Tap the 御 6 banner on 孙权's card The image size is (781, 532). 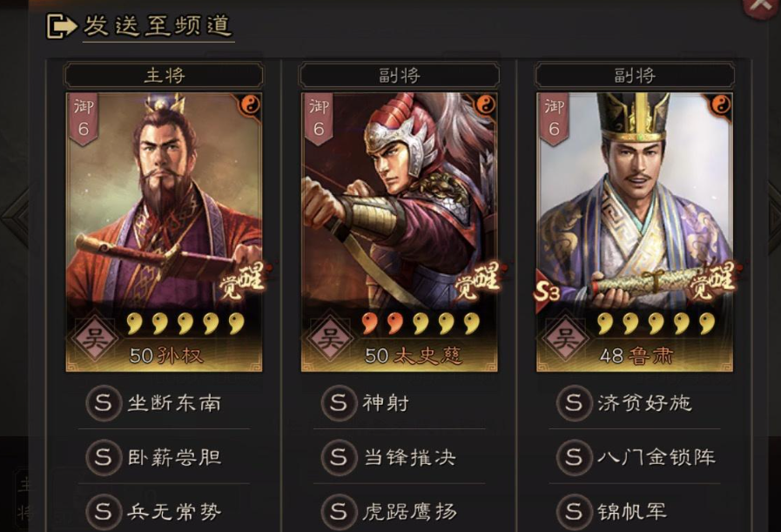84,118
